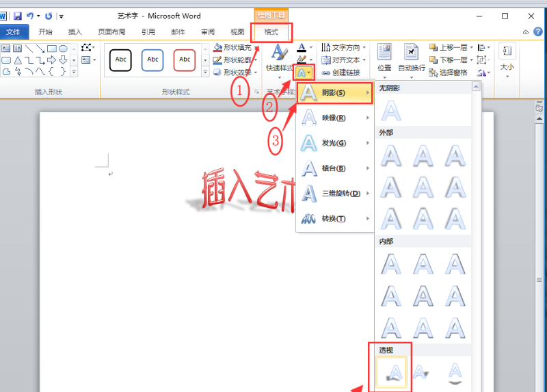This screenshot has width=547, height=392.
Task: Switch to the 插入 ribbon tab
Action: pyautogui.click(x=75, y=31)
